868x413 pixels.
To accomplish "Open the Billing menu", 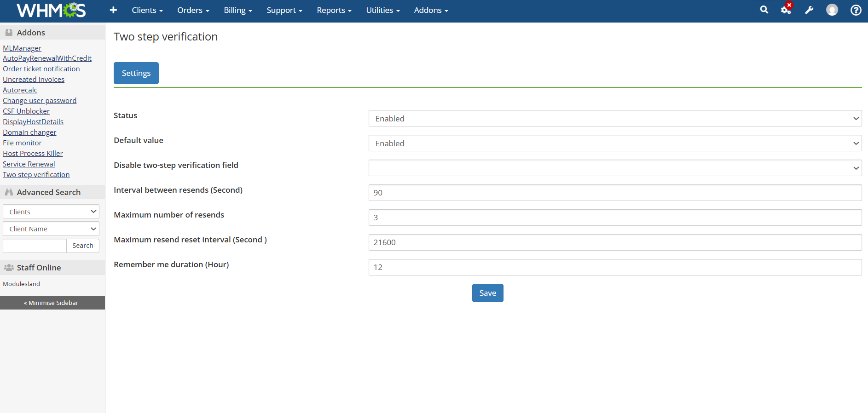I will coord(238,10).
